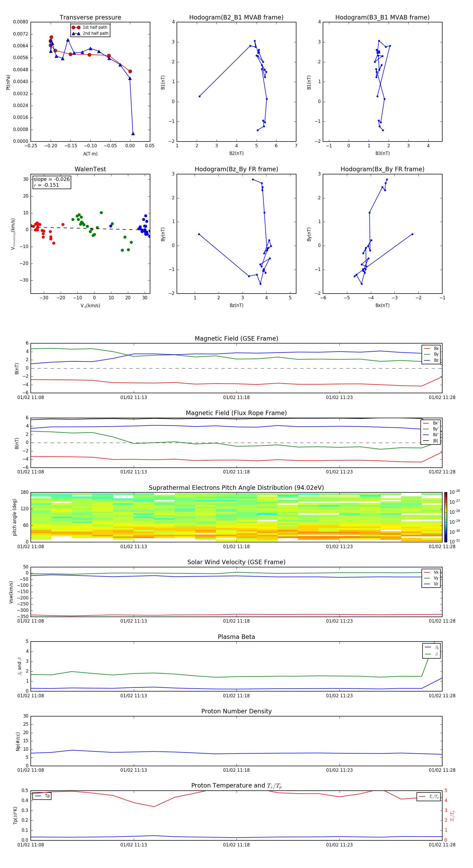Click the 'Vsw(km/s)' axis label
The image size is (473, 868).
click(x=11, y=592)
